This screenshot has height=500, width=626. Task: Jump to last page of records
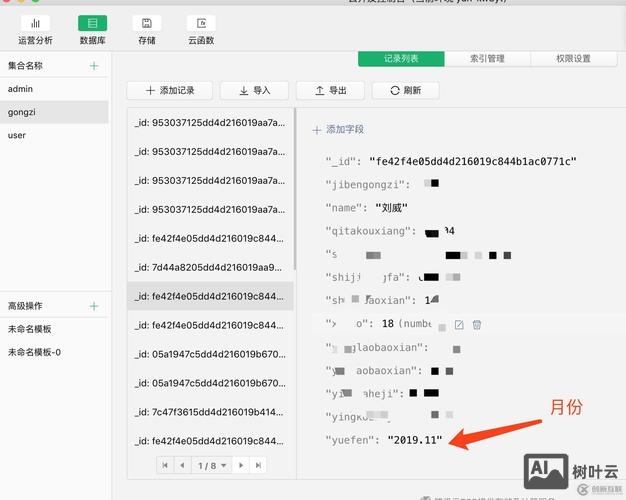coord(258,465)
